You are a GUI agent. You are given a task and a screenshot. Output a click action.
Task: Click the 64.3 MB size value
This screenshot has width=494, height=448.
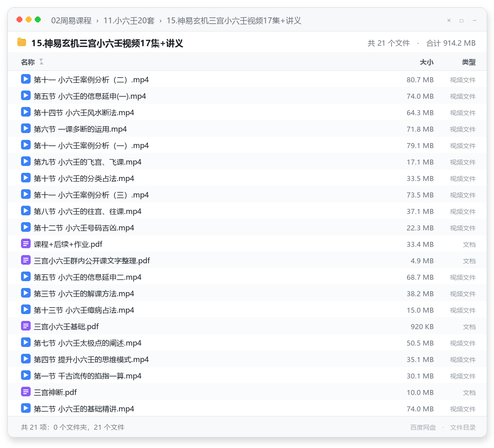420,112
